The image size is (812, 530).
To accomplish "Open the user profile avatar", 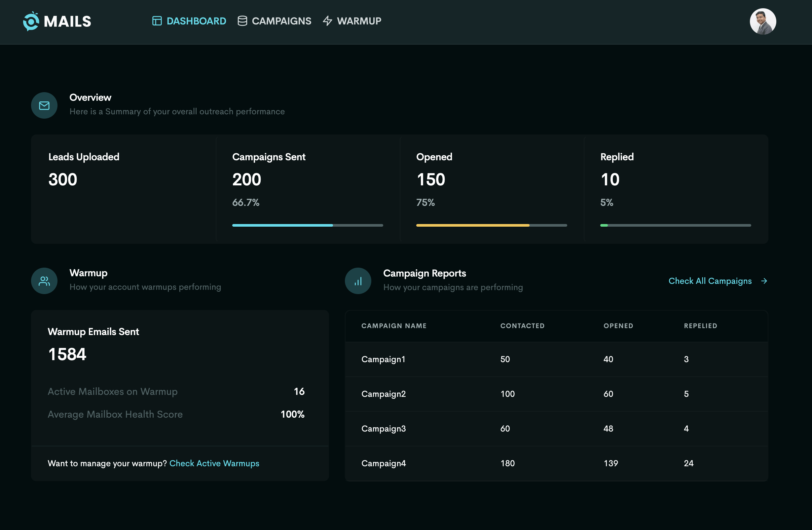I will [x=762, y=21].
